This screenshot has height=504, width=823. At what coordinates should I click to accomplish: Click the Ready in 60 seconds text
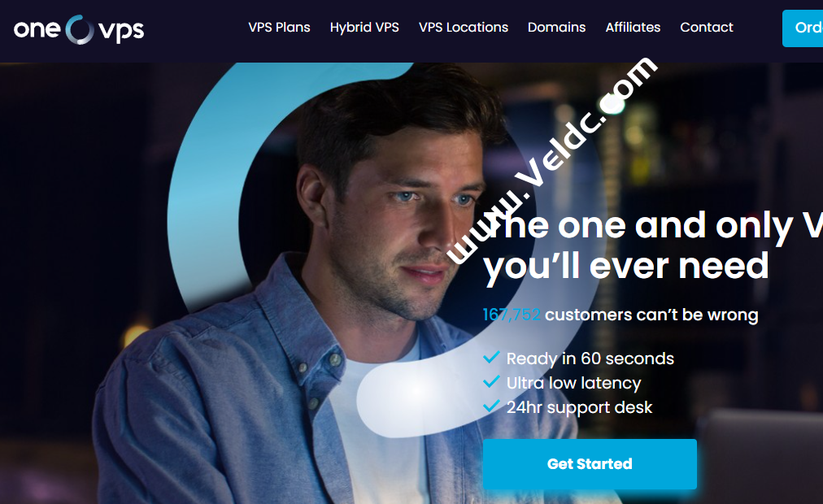[590, 358]
